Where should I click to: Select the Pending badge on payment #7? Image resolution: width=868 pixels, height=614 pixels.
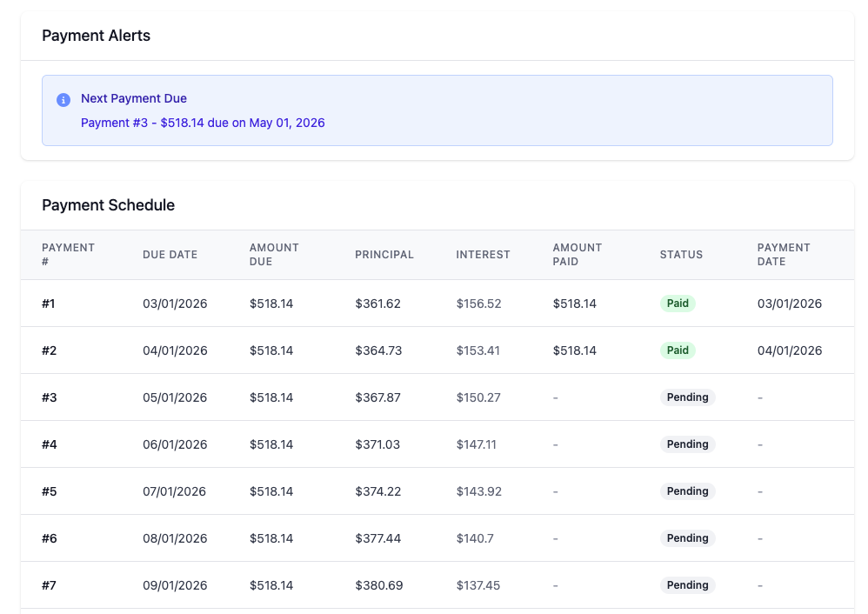pyautogui.click(x=687, y=585)
